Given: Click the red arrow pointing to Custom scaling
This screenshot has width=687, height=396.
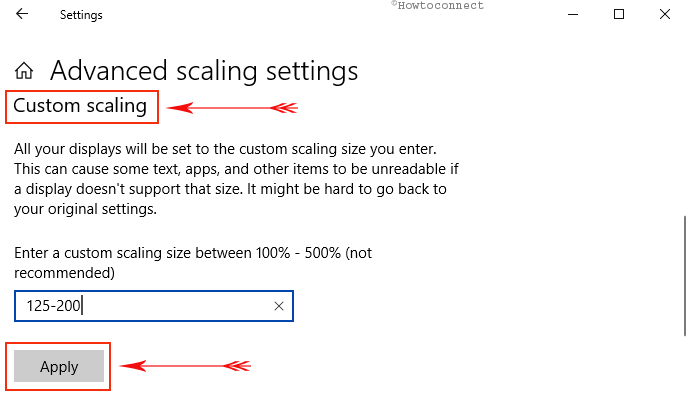Looking at the screenshot, I should tap(232, 108).
